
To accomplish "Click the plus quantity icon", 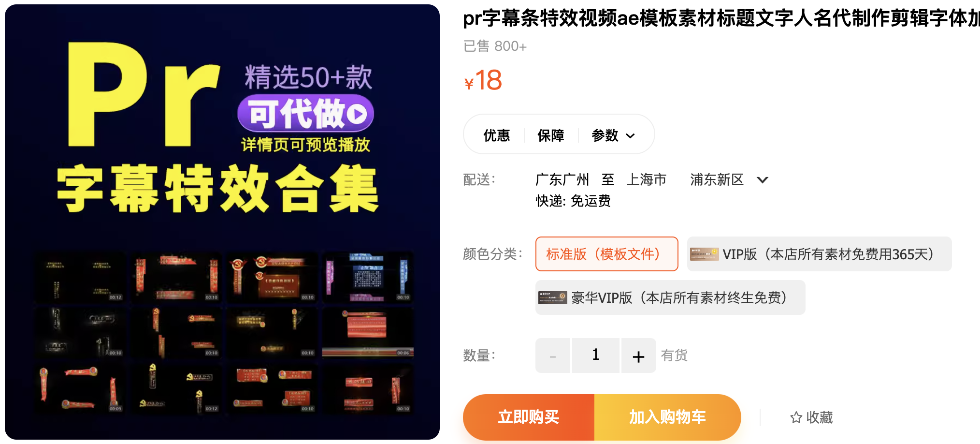I will pyautogui.click(x=638, y=356).
